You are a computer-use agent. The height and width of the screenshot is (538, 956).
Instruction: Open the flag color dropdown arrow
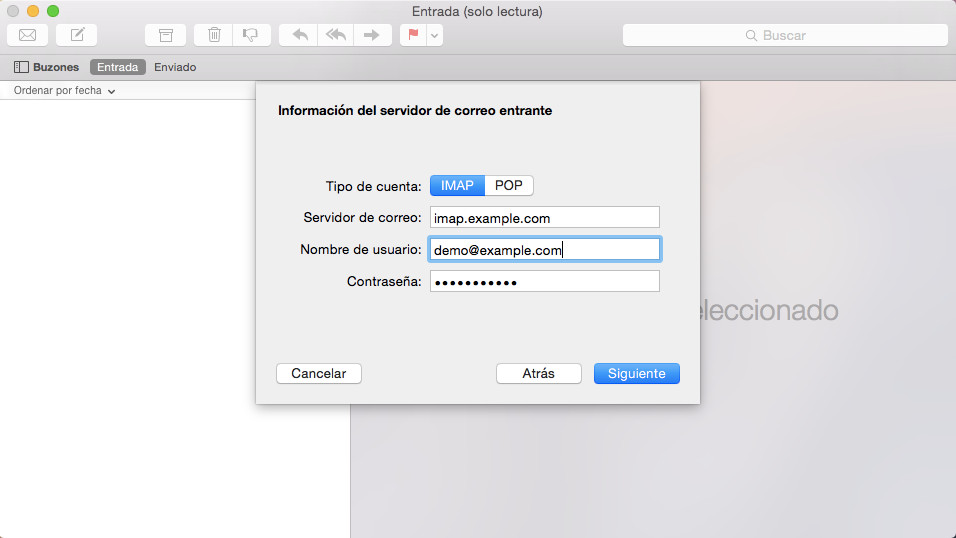point(435,35)
